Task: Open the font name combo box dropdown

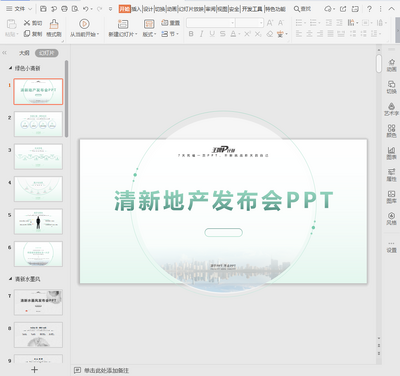Action: (233, 23)
